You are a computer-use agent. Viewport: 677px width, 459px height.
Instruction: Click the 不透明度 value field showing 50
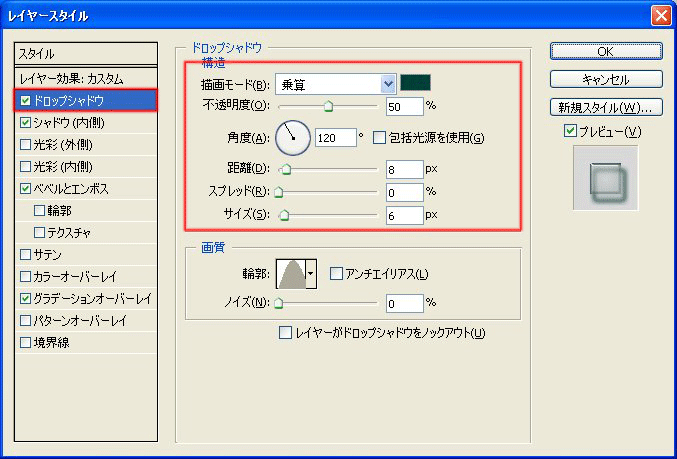point(405,107)
